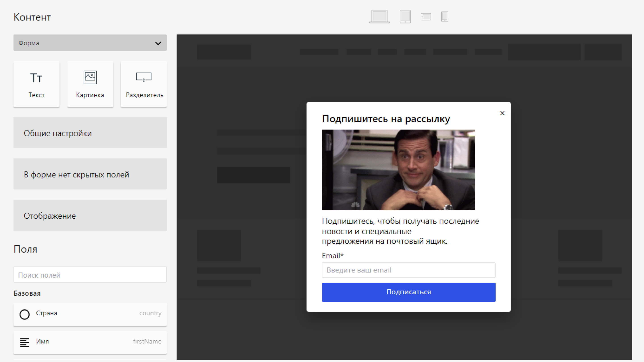Click the Страна radio field icon
The image size is (644, 362).
click(25, 314)
